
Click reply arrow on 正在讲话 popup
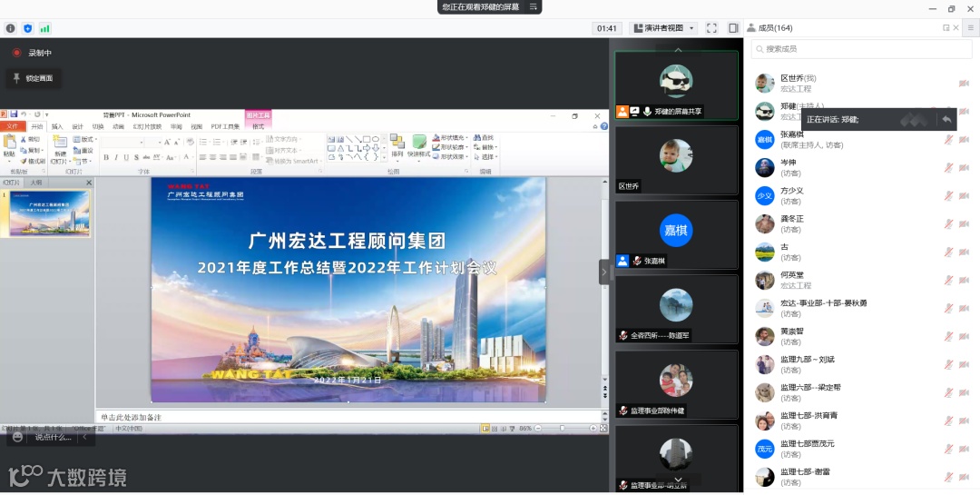click(x=946, y=119)
